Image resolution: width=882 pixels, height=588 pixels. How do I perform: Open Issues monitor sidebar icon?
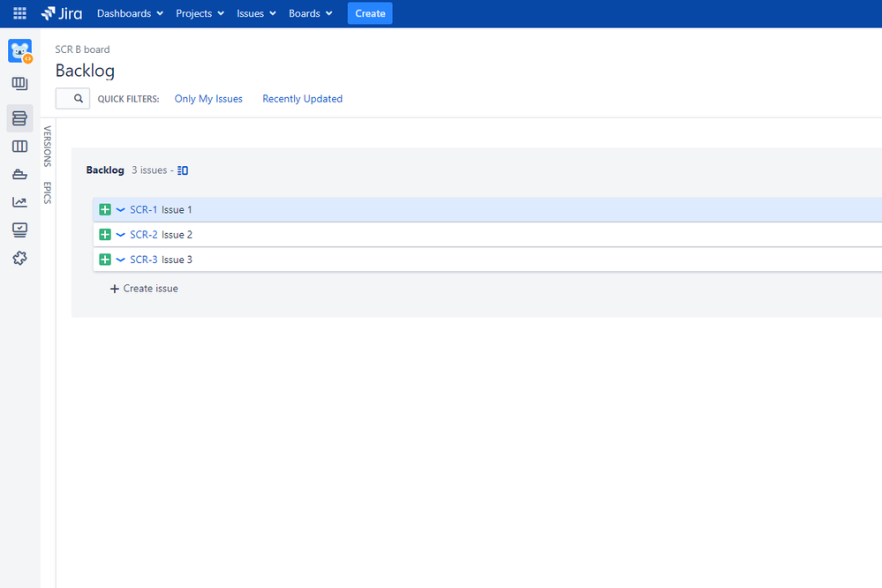(19, 230)
